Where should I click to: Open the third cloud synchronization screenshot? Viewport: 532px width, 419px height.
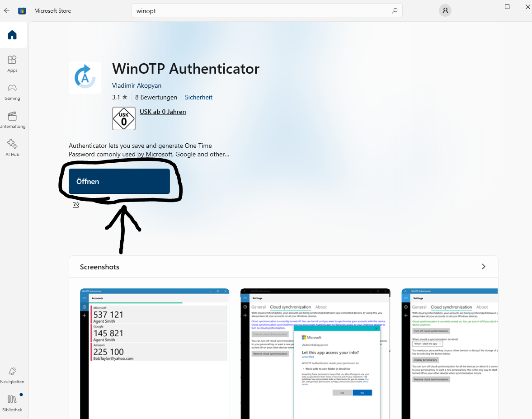click(x=450, y=353)
